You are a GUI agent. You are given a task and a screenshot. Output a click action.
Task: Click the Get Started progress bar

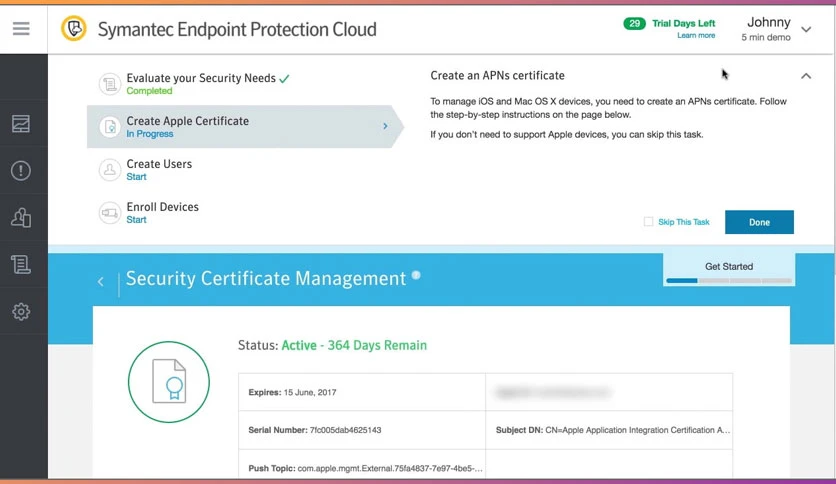(x=729, y=280)
